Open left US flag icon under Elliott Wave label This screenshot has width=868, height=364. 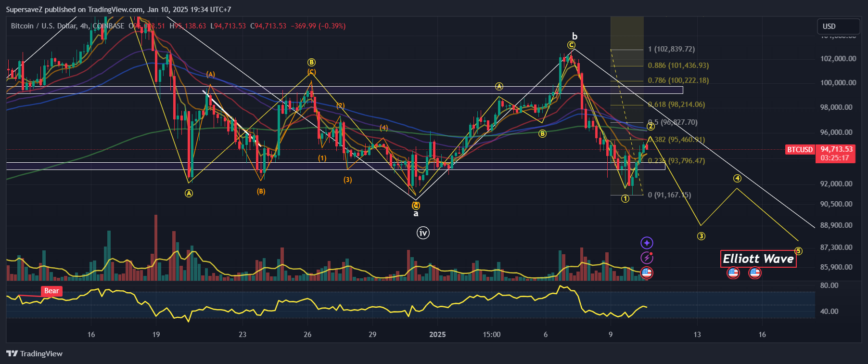coord(733,273)
